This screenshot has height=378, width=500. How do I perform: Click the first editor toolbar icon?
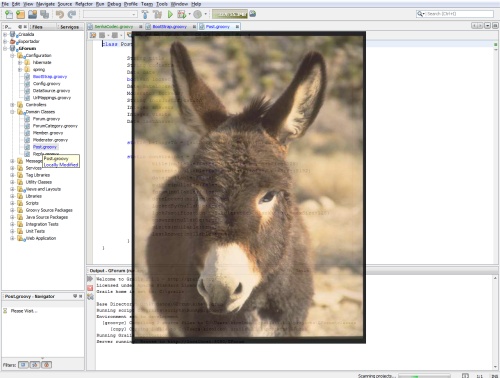coord(93,35)
